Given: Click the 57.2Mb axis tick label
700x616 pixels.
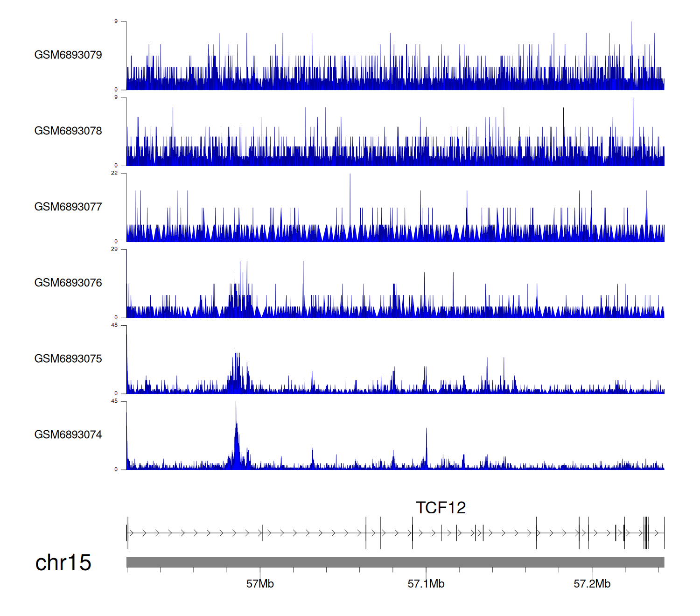Looking at the screenshot, I should (592, 584).
